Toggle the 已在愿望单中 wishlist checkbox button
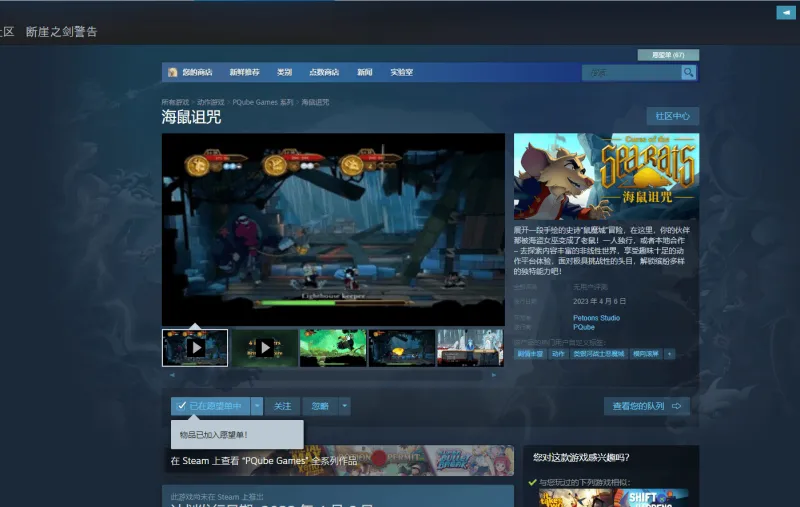The image size is (800, 507). coord(210,406)
